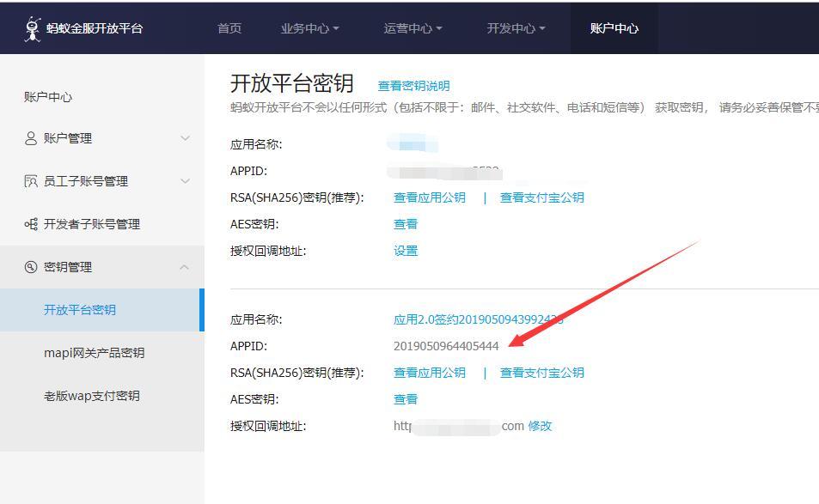Select 开放平台密钥 in the sidebar

102,310
